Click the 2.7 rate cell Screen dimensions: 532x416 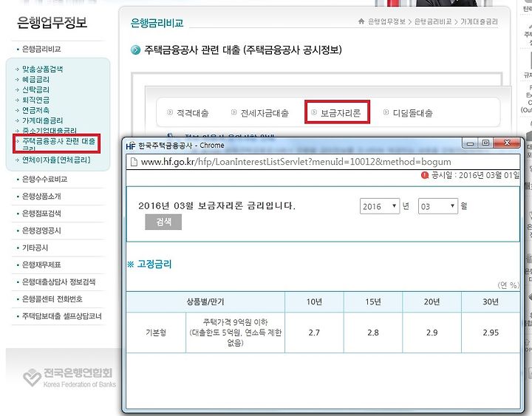pos(314,333)
